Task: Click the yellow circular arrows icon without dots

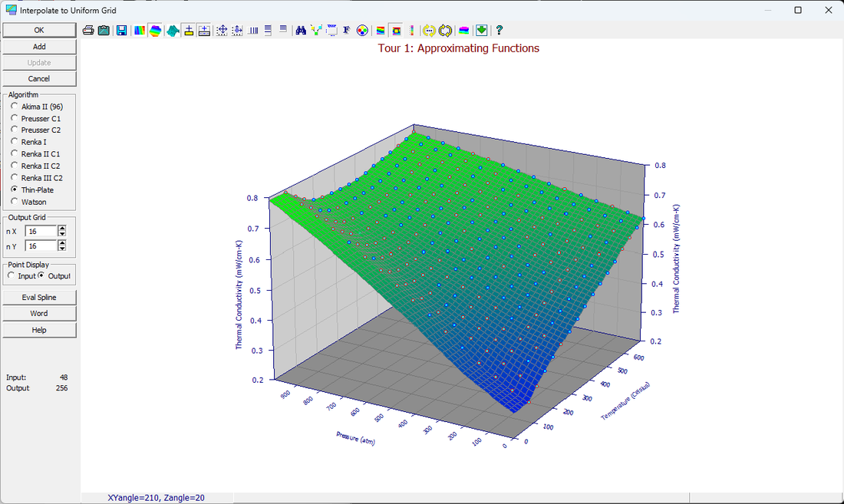Action: coord(445,31)
